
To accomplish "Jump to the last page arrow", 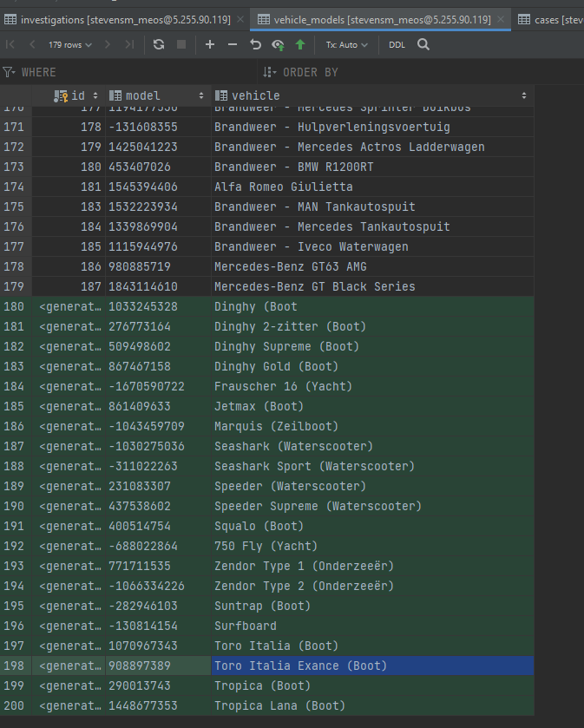I will (129, 44).
